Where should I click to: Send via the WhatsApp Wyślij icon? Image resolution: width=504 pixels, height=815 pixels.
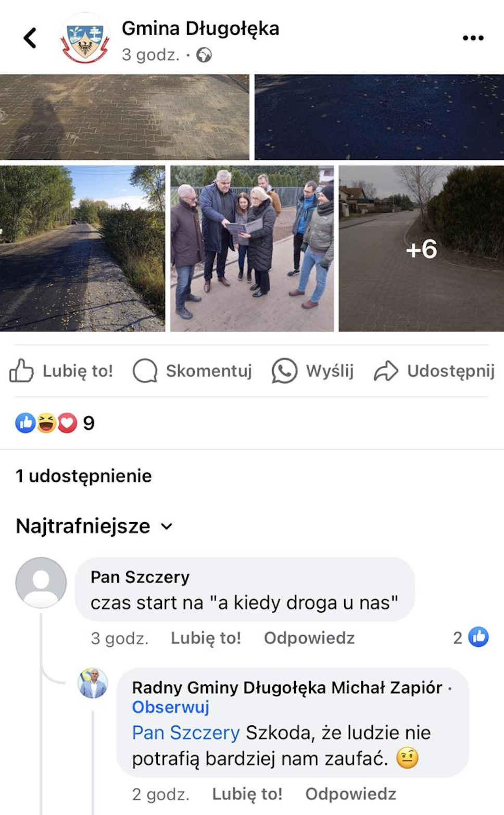pos(284,371)
